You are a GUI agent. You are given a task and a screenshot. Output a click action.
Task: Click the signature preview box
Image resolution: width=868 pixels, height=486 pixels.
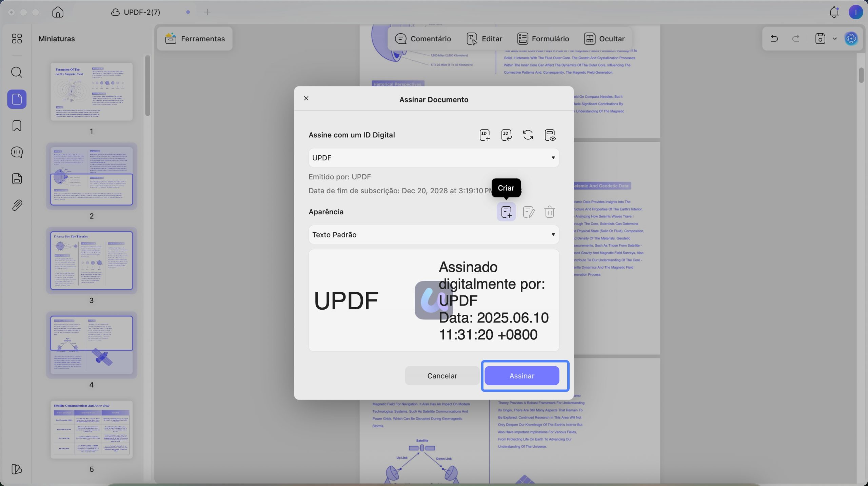[434, 300]
